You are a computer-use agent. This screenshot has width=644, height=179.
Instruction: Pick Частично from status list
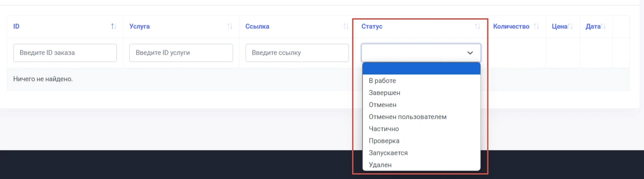pyautogui.click(x=421, y=129)
